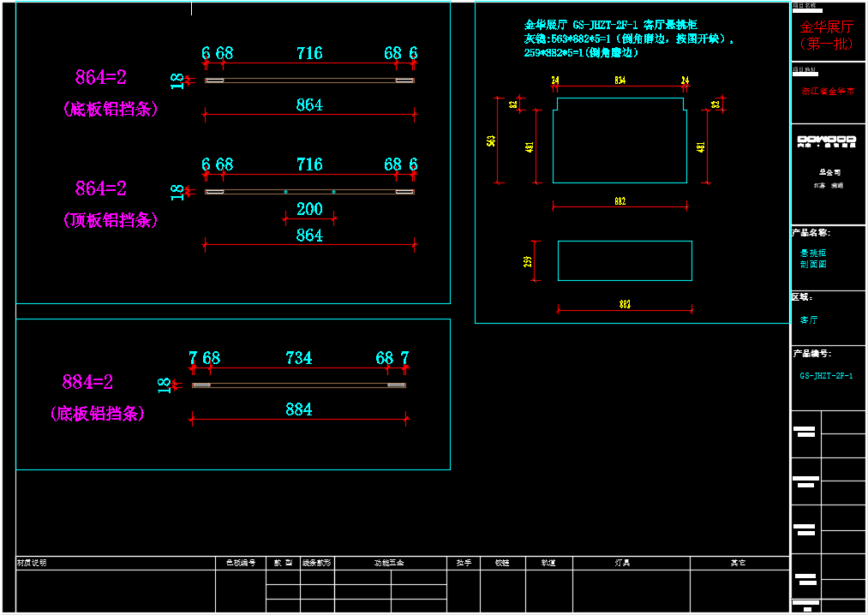Click the magenta "884=2" label
Image resolution: width=868 pixels, height=615 pixels.
(x=87, y=381)
